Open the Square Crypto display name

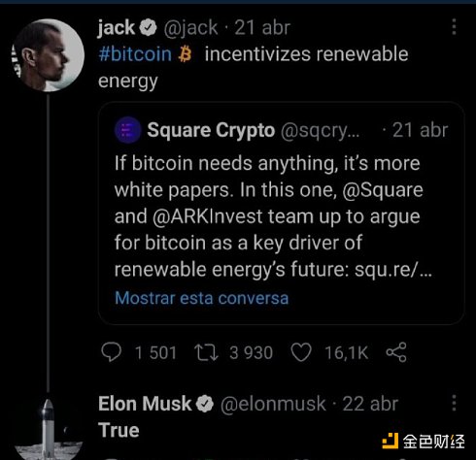coord(211,130)
